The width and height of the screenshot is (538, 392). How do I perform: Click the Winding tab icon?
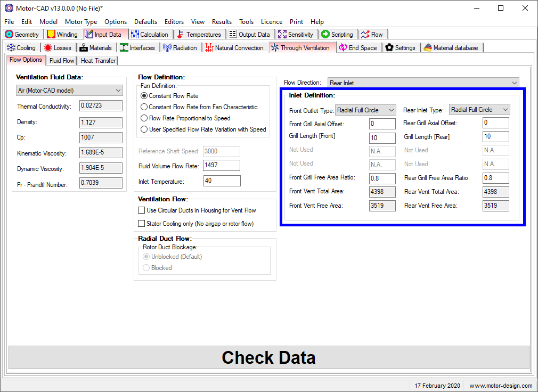pos(51,35)
